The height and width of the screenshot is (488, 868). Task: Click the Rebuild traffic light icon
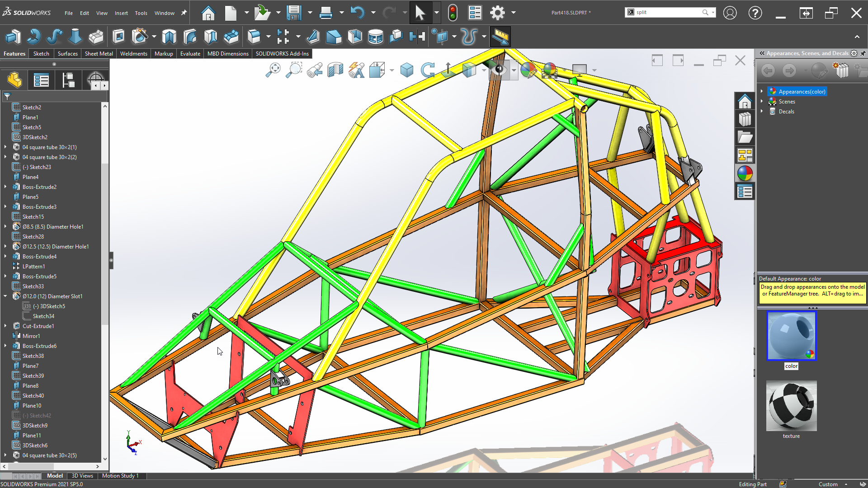click(453, 13)
